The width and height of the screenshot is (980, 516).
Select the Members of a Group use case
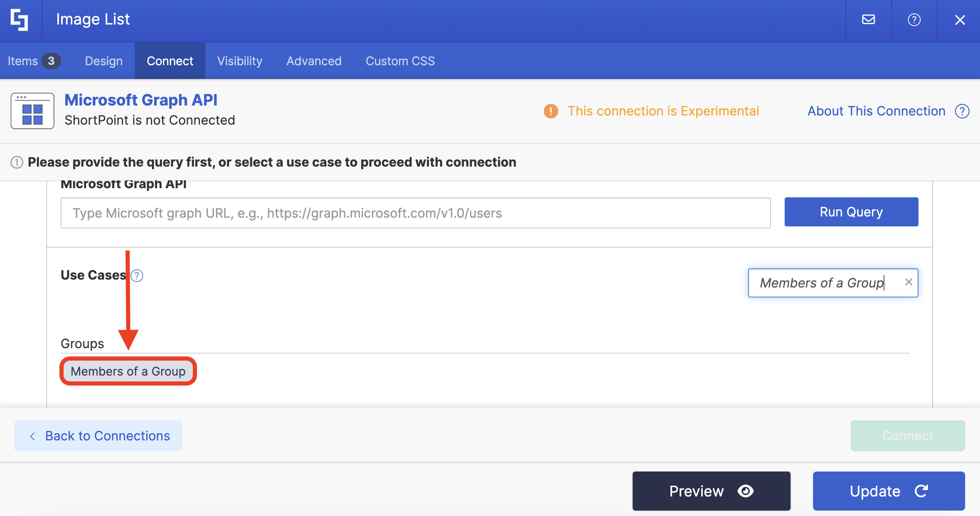tap(128, 371)
